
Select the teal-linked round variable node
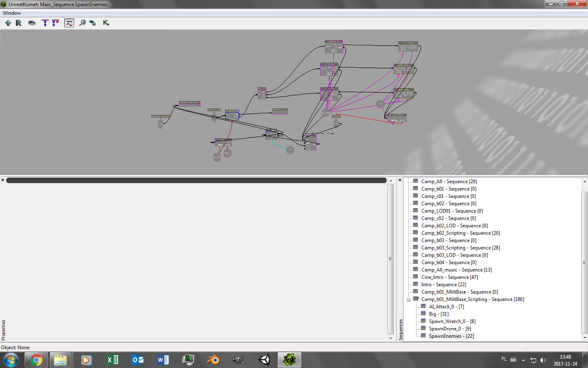290,150
